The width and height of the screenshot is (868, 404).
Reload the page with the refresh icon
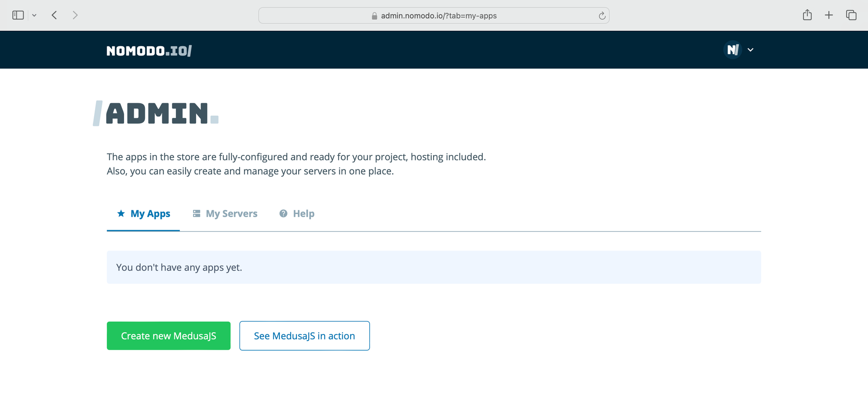[x=602, y=16]
